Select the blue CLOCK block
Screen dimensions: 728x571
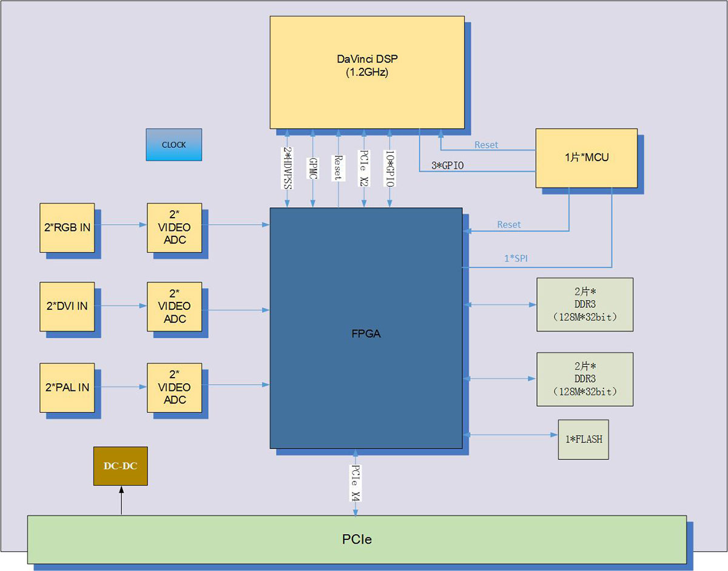pos(174,145)
